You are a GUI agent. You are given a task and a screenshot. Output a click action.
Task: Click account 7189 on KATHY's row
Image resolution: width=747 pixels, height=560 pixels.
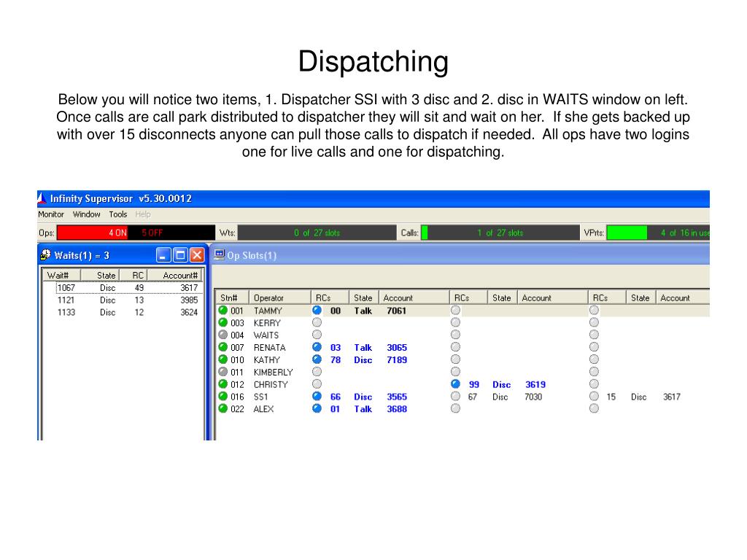397,360
